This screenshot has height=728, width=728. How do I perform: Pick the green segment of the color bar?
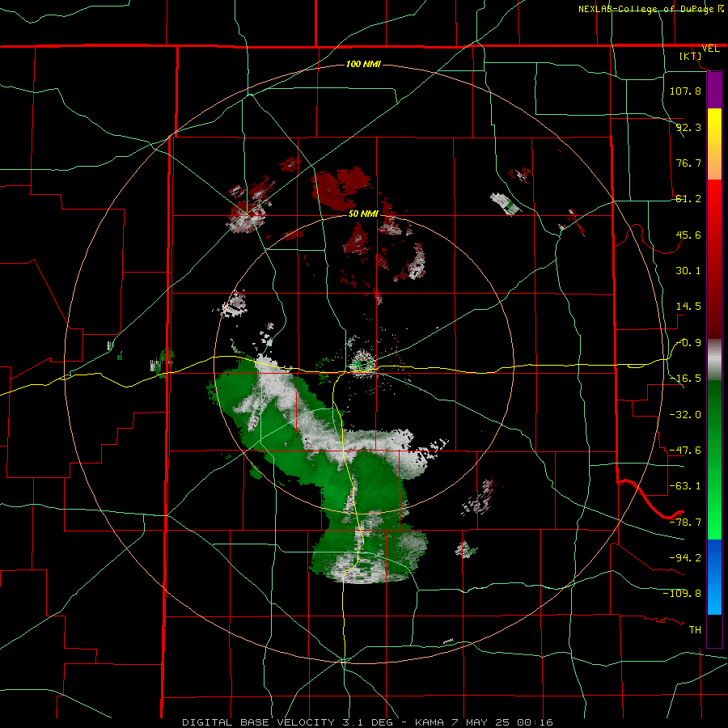714,459
